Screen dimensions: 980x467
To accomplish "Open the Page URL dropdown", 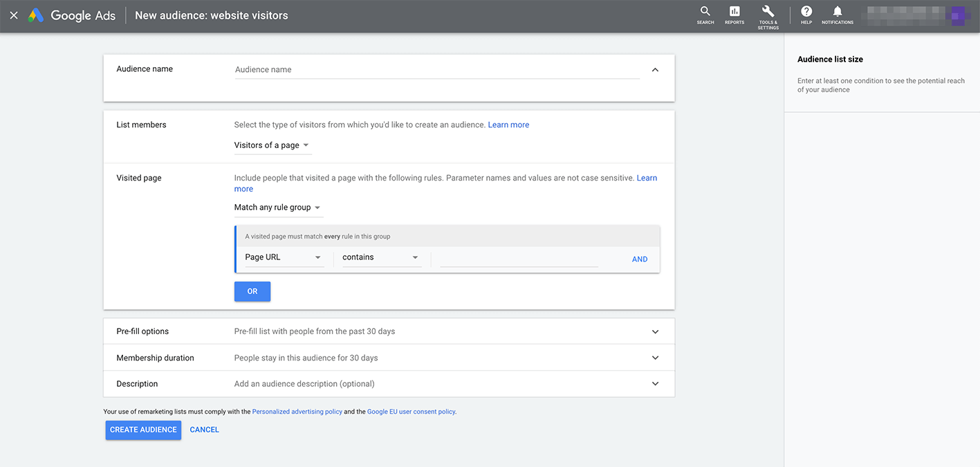I will 284,257.
